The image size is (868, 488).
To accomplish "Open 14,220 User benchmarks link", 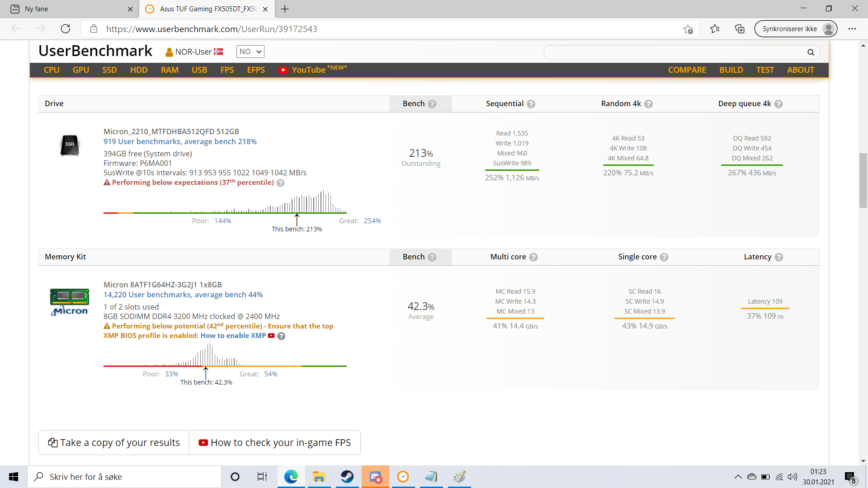I will click(183, 295).
